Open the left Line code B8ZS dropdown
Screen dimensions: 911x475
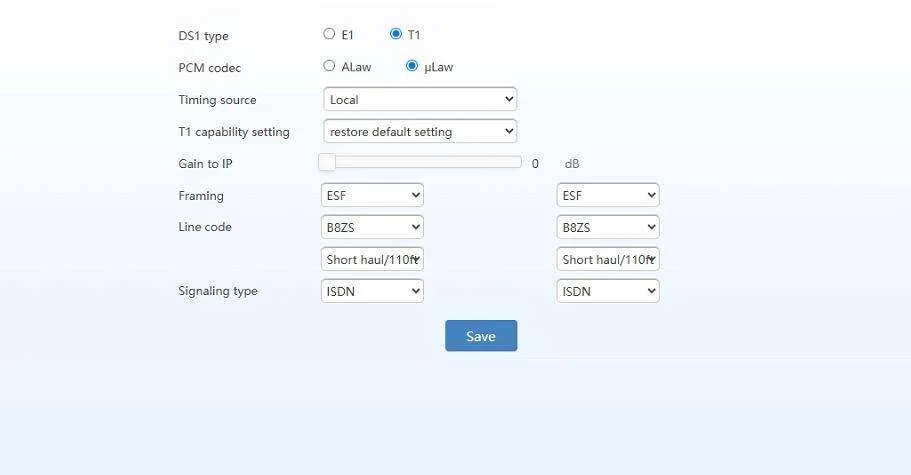(372, 227)
